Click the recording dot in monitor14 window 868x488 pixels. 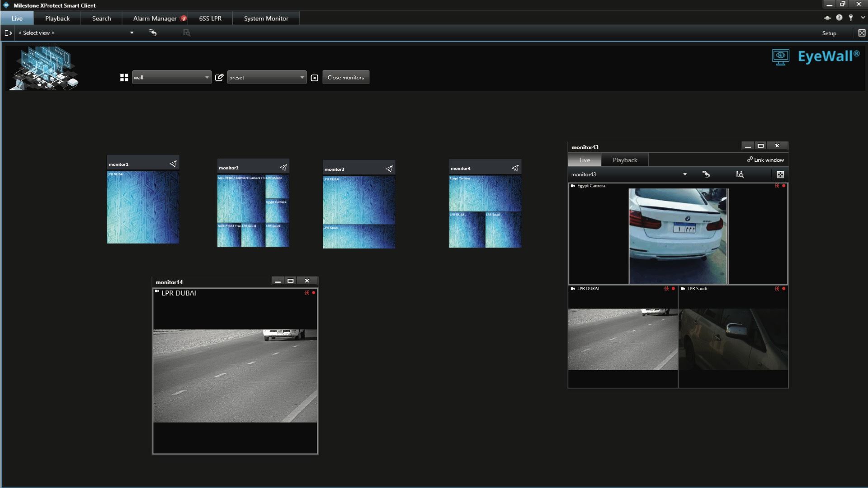314,292
